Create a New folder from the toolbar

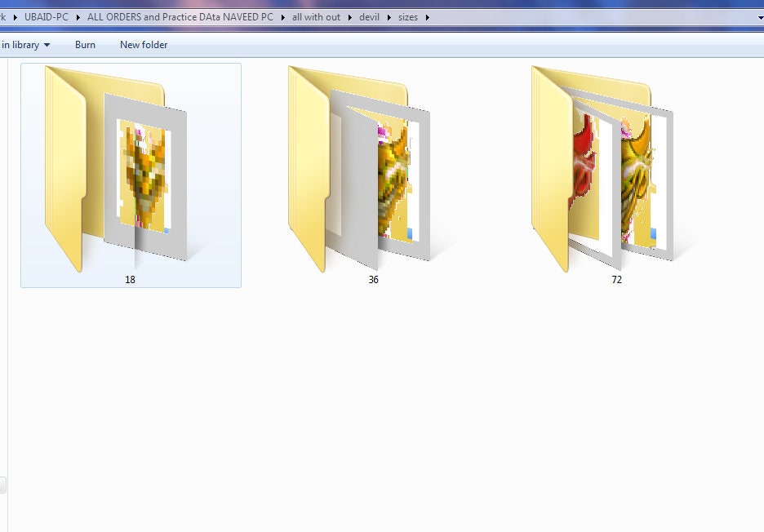coord(144,45)
